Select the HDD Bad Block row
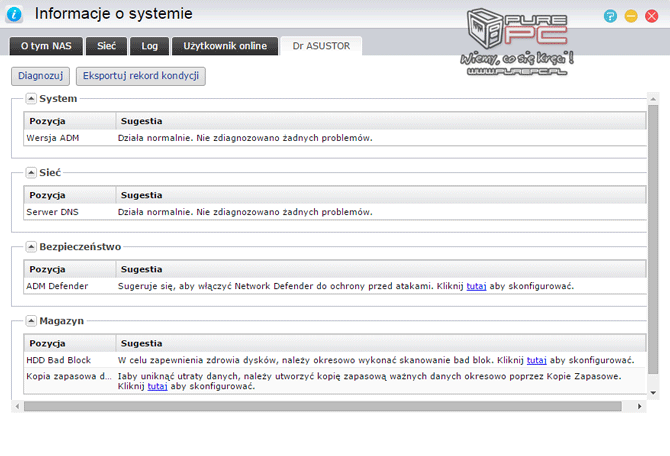 pos(335,360)
